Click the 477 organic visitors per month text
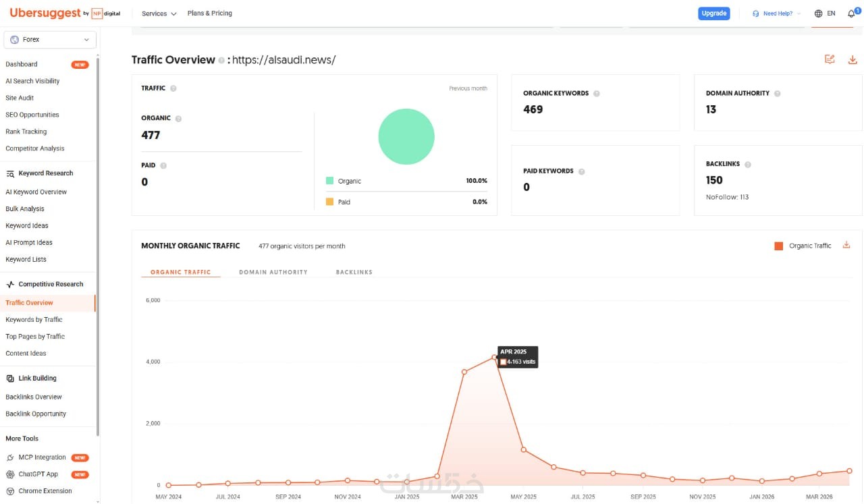The width and height of the screenshot is (864, 504). (302, 246)
